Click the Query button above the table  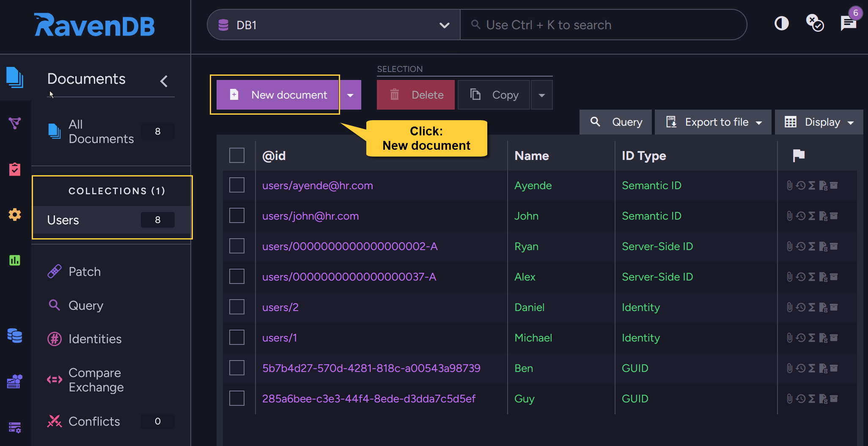pyautogui.click(x=615, y=122)
